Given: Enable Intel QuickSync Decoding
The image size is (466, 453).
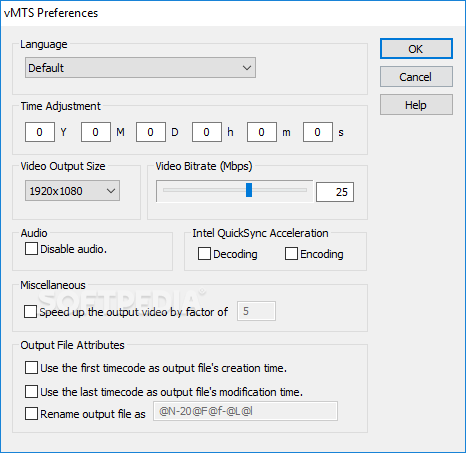Looking at the screenshot, I should click(204, 254).
